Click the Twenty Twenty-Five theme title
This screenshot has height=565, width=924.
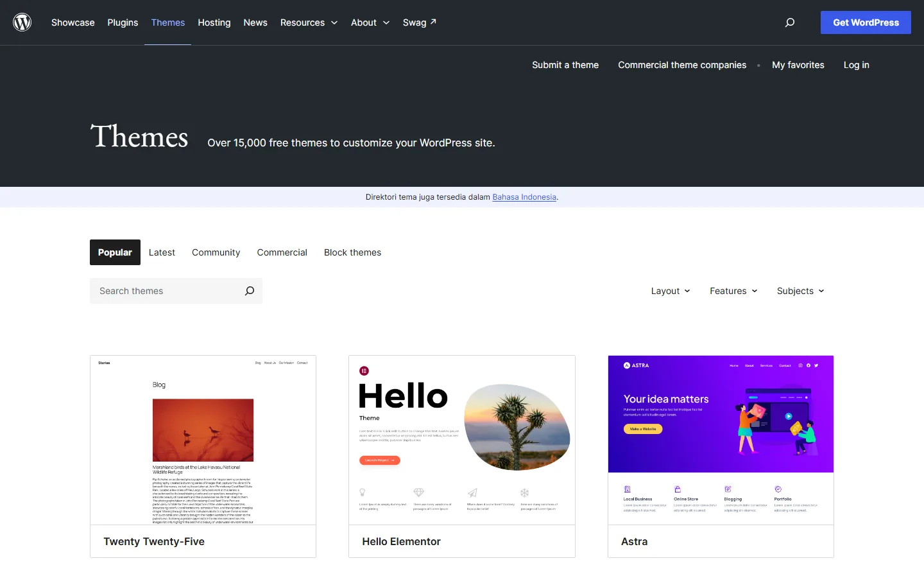(x=154, y=541)
